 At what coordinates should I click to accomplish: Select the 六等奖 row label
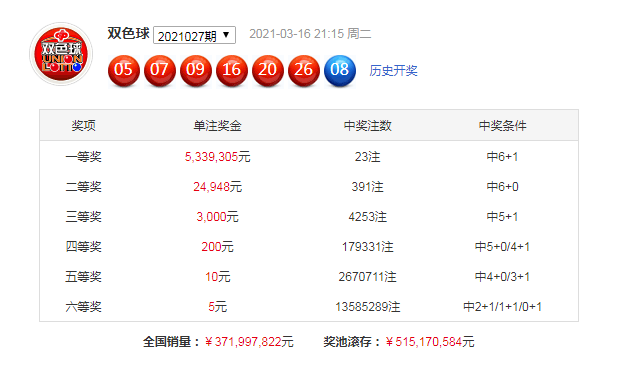pos(84,307)
